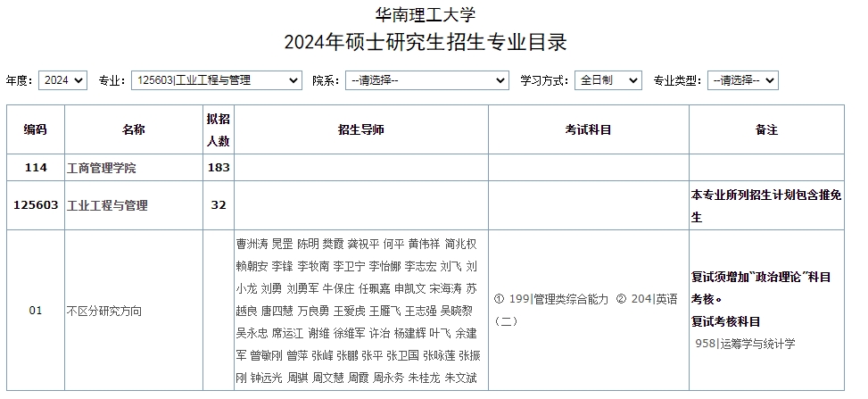
Task: Click the 华南理工大学 page heading
Action: [x=426, y=14]
